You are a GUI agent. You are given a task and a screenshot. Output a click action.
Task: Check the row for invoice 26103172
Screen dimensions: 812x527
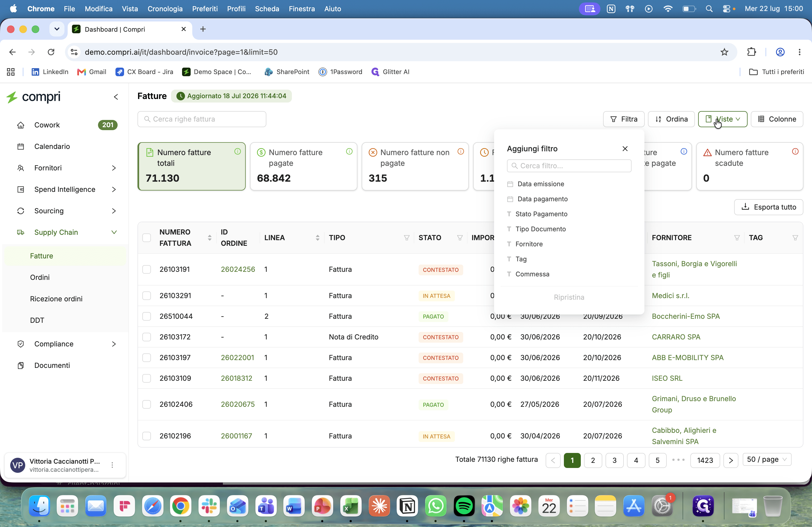[147, 337]
